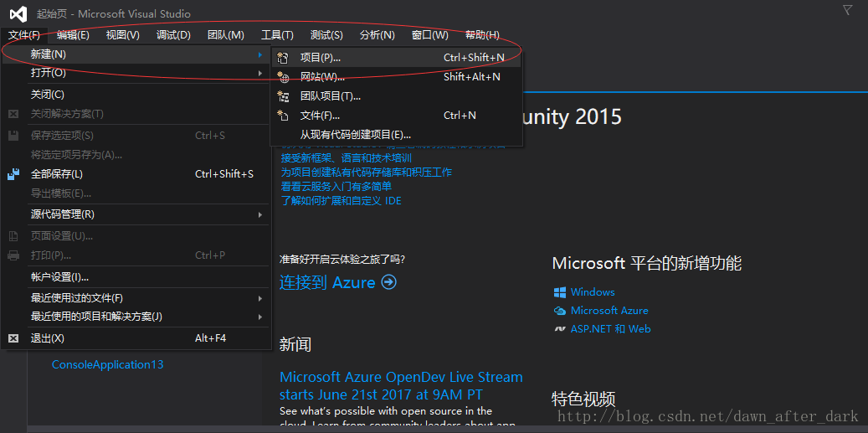Click the Save All floppy disks icon

click(14, 174)
